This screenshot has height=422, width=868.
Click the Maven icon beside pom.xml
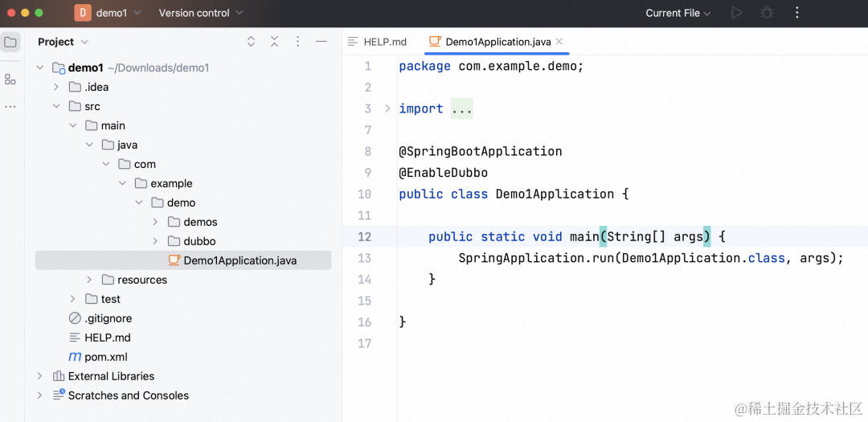[74, 357]
